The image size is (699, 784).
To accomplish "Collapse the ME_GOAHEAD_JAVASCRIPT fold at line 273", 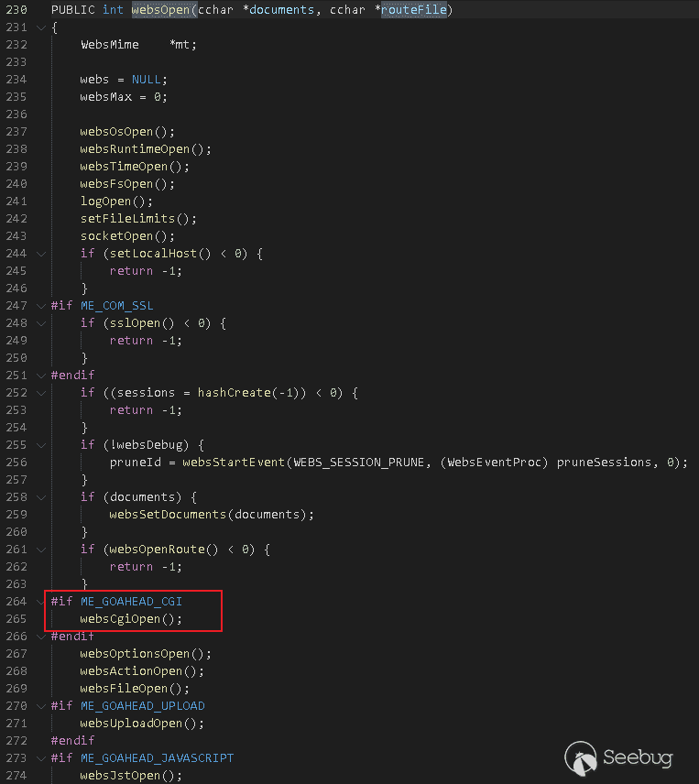I will (41, 758).
